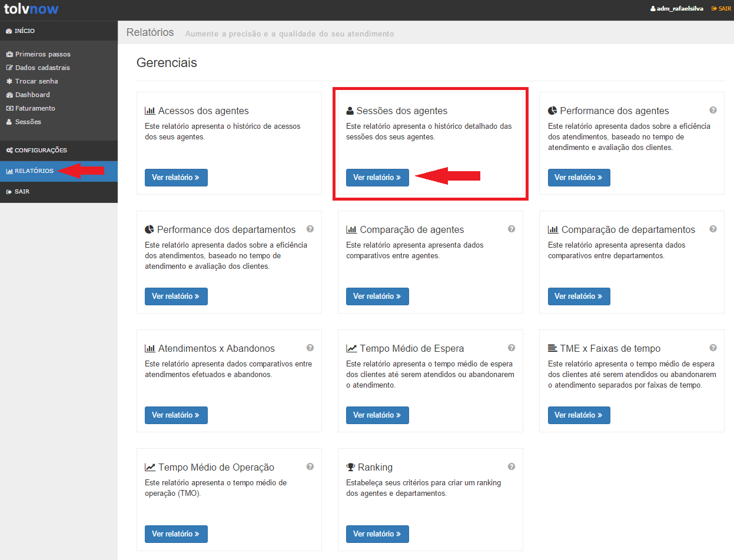View report for Sessões dos agentes
Image resolution: width=734 pixels, height=560 pixels.
point(377,178)
